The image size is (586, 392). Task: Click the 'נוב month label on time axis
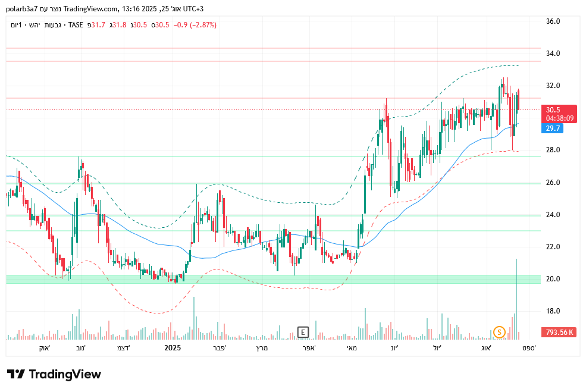pyautogui.click(x=81, y=348)
